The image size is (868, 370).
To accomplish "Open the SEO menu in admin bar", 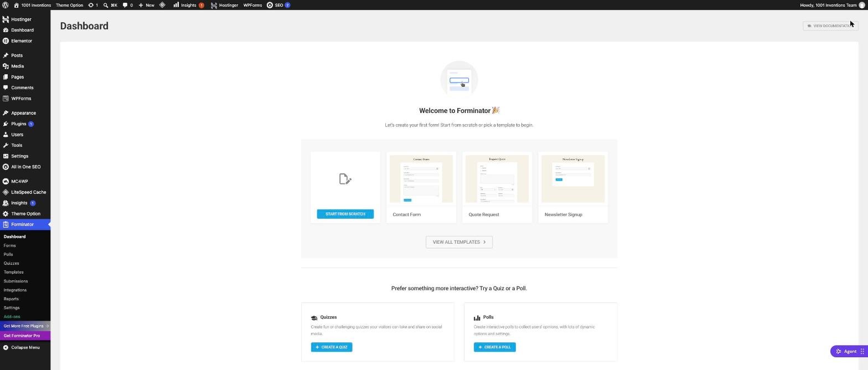I will pyautogui.click(x=278, y=5).
